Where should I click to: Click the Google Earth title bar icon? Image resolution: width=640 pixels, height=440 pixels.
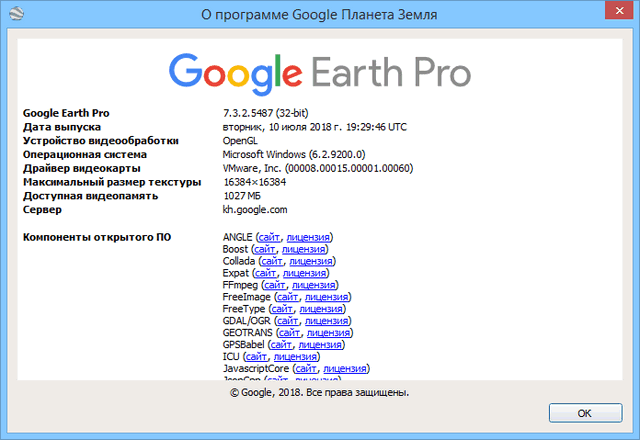click(17, 14)
